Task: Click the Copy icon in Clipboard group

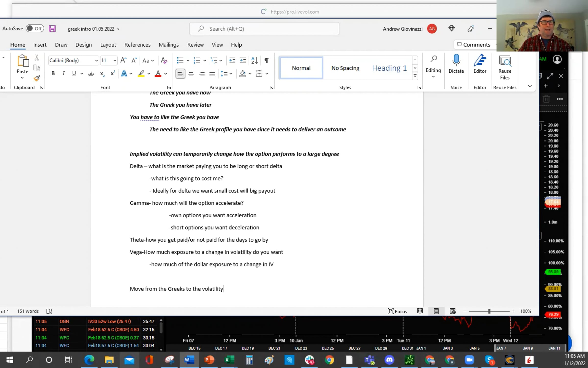Action: pyautogui.click(x=37, y=68)
